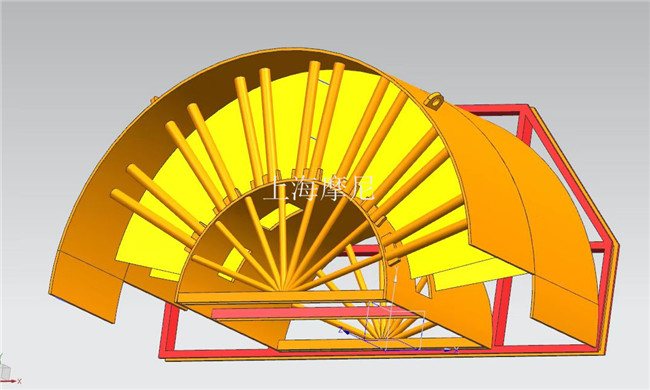Click the Z axis label of the WCS

(x=341, y=330)
